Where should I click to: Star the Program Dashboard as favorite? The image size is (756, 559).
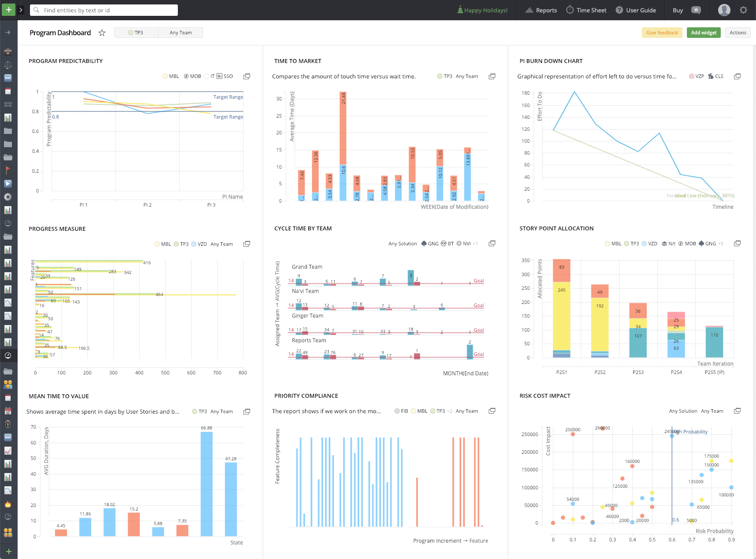pyautogui.click(x=102, y=33)
